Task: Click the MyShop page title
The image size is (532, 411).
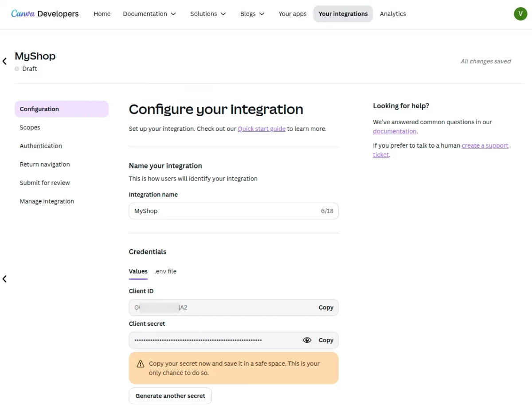Action: (35, 56)
